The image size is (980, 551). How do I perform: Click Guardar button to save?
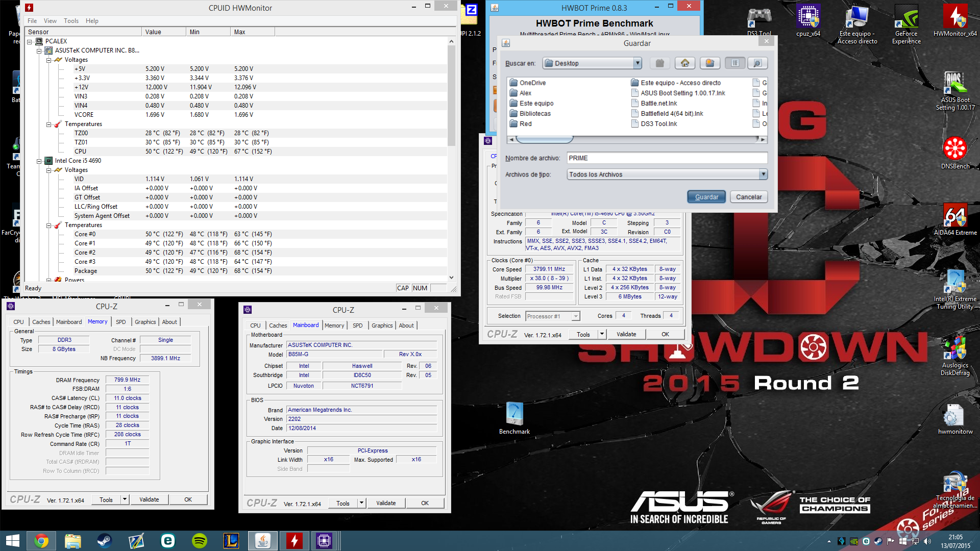click(x=706, y=197)
